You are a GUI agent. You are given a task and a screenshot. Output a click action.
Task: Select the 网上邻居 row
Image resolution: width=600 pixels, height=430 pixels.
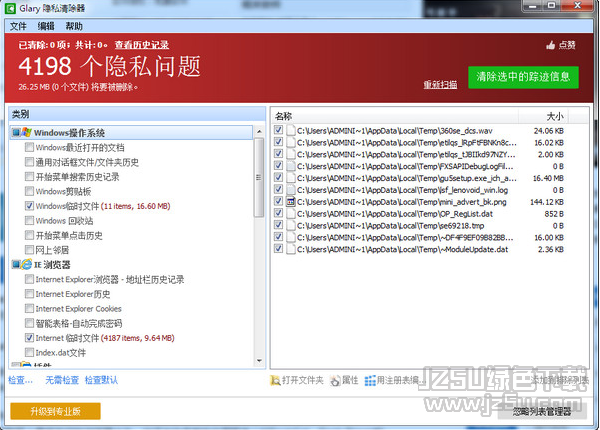(x=52, y=250)
